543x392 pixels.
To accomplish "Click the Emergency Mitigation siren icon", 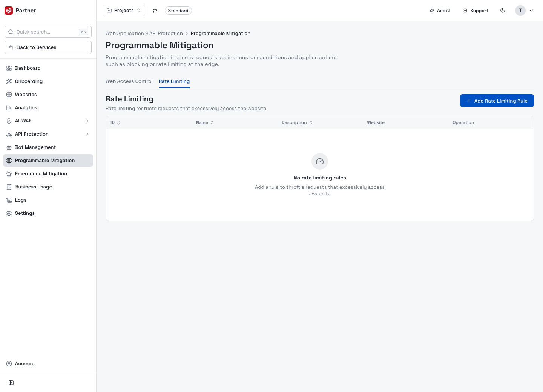I will tap(9, 174).
